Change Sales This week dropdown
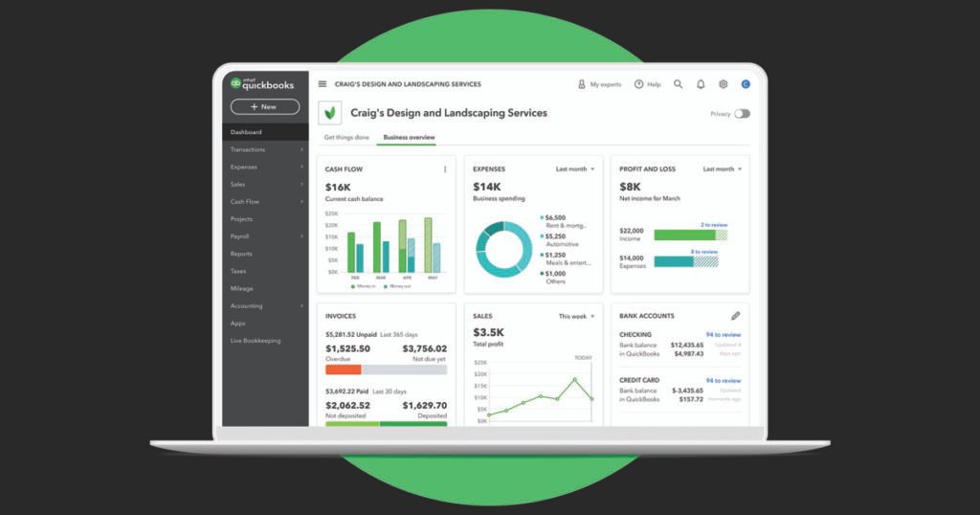Screen dimensions: 980x515 [577, 316]
